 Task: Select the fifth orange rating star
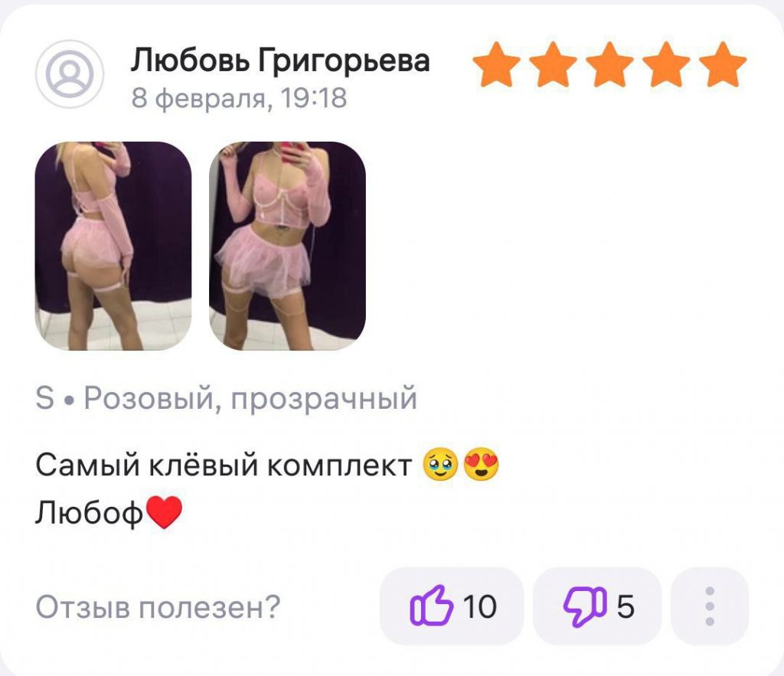point(723,64)
